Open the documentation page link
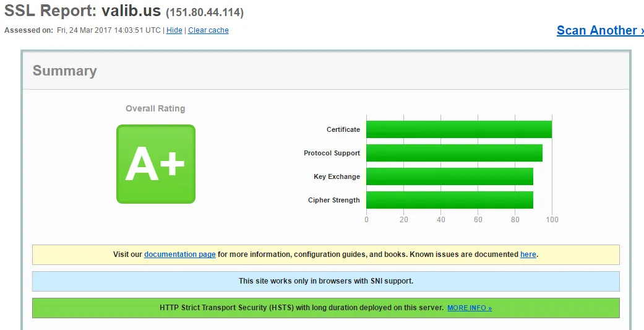This screenshot has width=644, height=330. pos(180,254)
